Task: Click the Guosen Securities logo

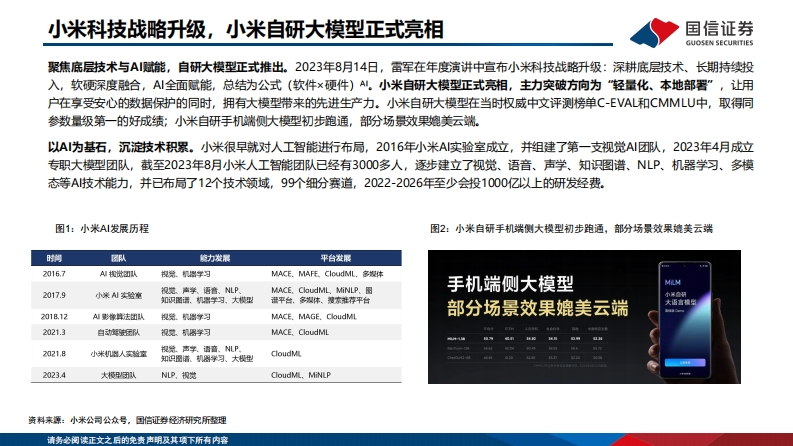Action: point(691,32)
